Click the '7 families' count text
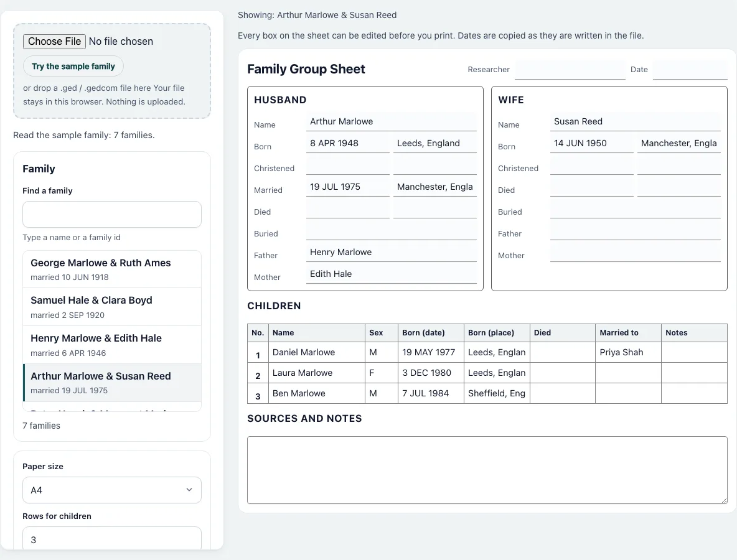737x560 pixels. click(41, 426)
